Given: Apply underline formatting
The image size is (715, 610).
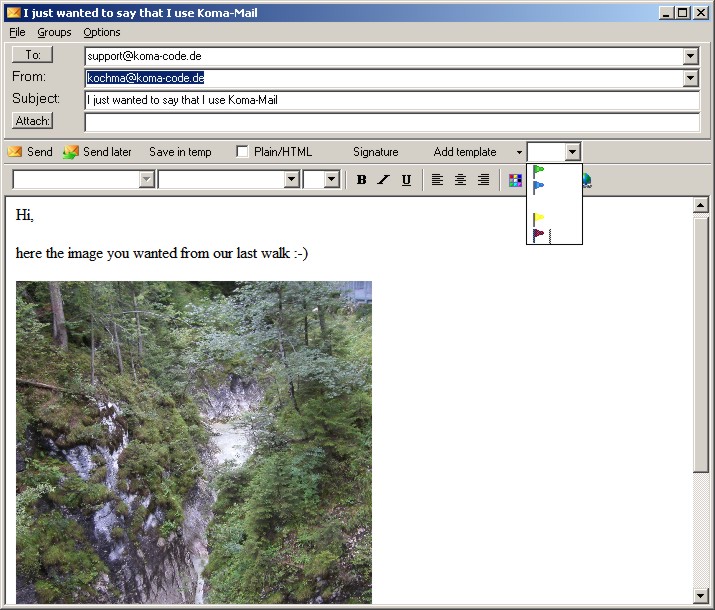Looking at the screenshot, I should coord(406,180).
